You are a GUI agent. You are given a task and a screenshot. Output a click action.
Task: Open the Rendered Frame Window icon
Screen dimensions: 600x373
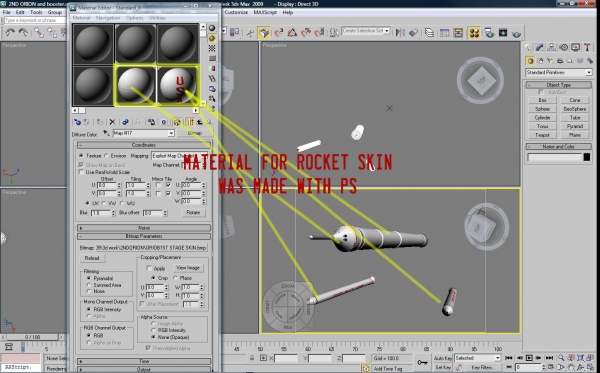point(503,33)
